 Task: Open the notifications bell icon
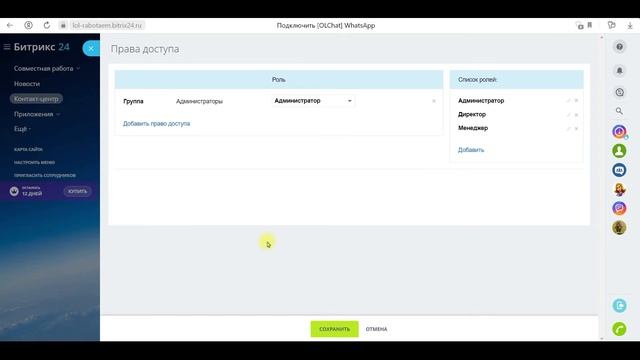[620, 71]
